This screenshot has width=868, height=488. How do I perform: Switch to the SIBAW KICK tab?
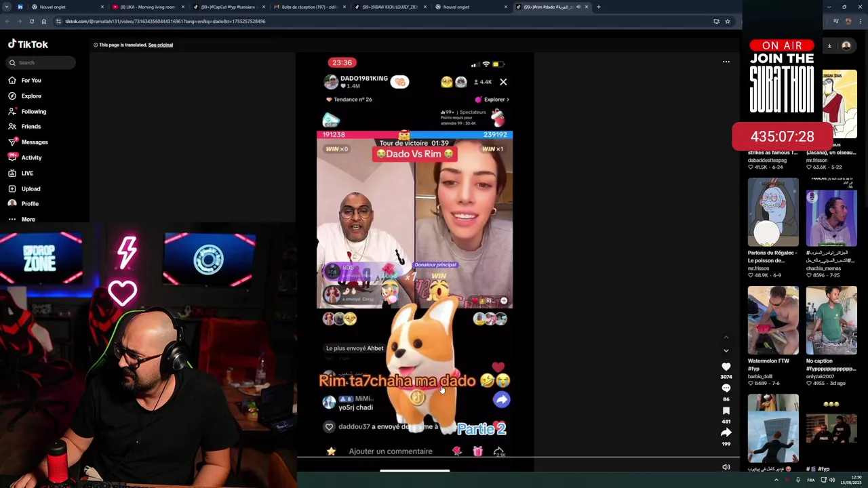391,7
